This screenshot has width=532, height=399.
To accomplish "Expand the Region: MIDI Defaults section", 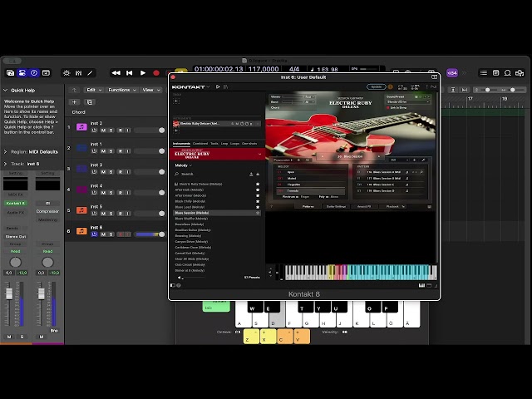I will tap(6, 151).
